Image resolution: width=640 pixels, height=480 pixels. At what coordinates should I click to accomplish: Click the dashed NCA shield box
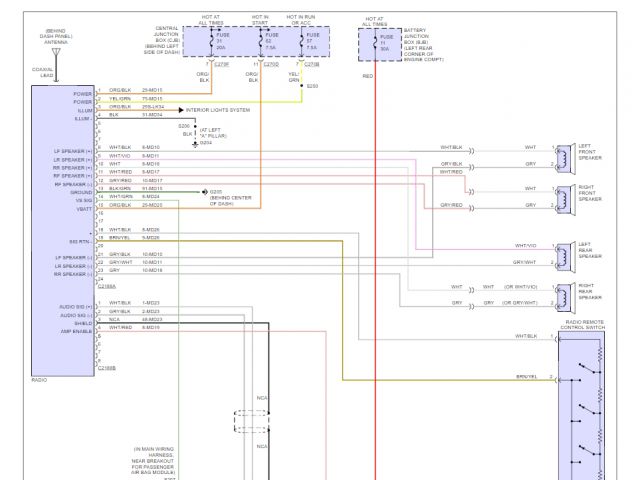[250, 420]
